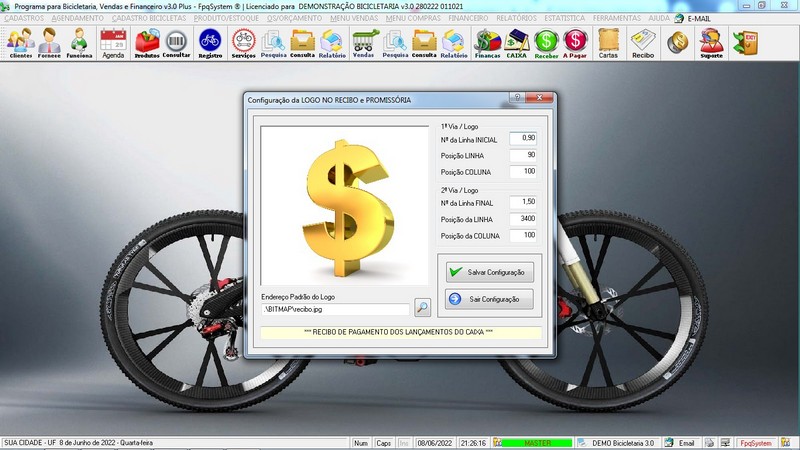The height and width of the screenshot is (450, 800).
Task: Open the A Pagar red dollar icon
Action: [575, 43]
